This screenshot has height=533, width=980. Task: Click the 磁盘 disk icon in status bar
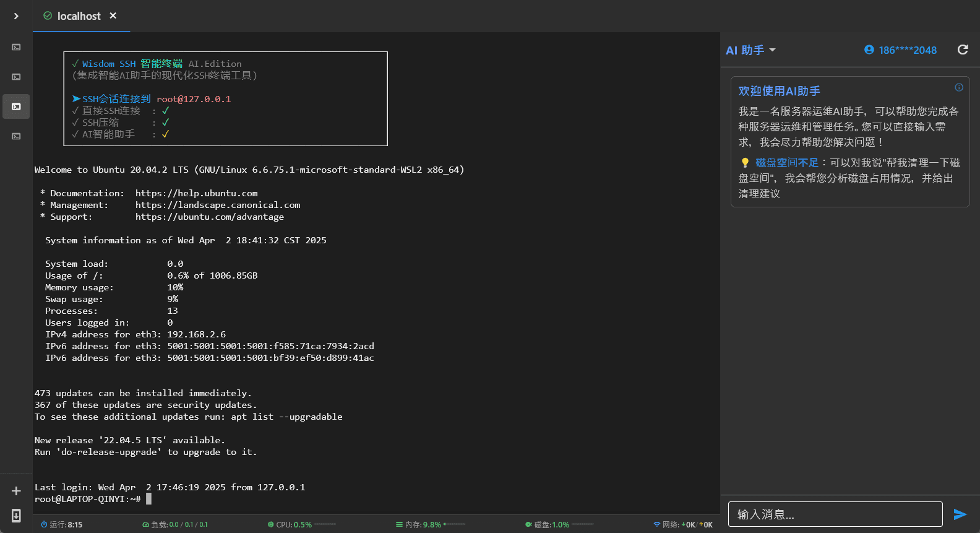[528, 524]
